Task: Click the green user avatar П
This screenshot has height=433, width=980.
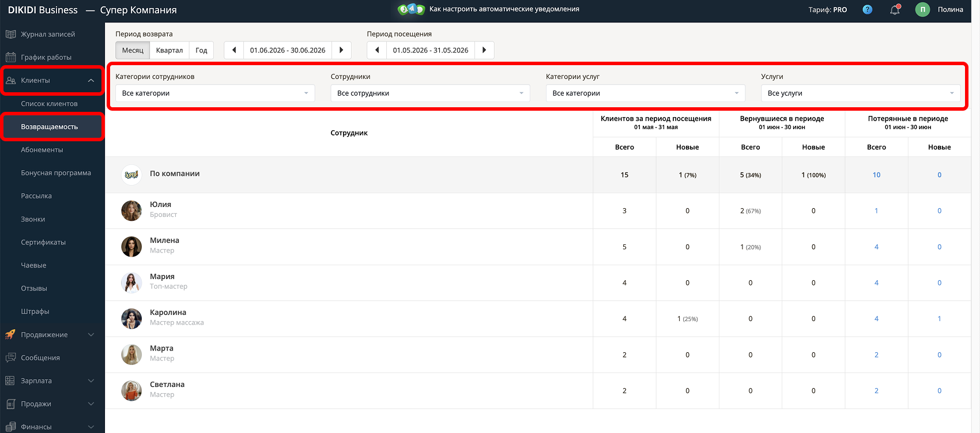Action: [x=922, y=9]
